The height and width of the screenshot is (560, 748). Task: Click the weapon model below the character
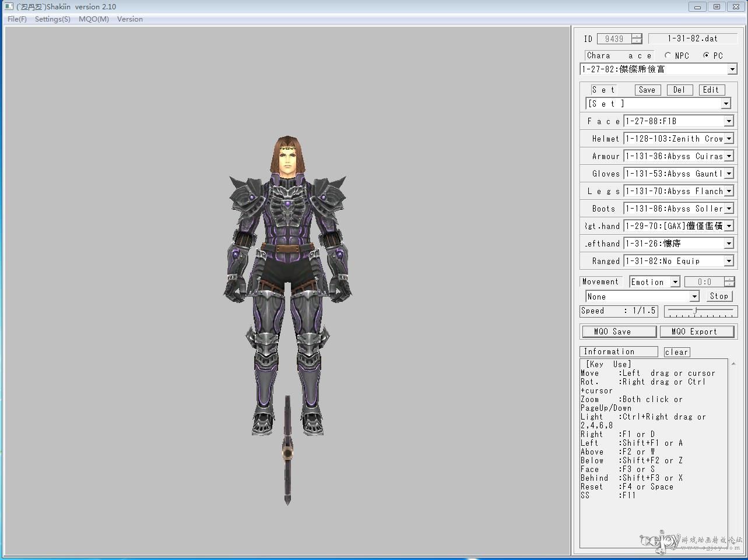pyautogui.click(x=287, y=450)
